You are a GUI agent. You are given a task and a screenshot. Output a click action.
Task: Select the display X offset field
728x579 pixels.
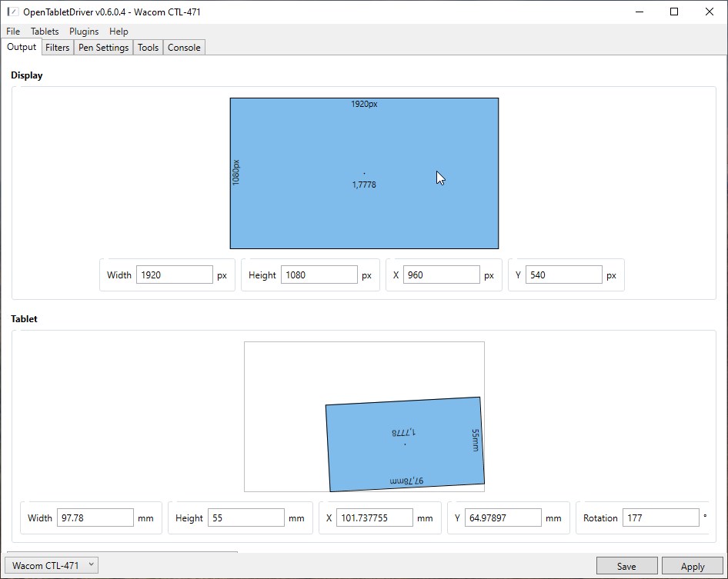click(x=441, y=275)
